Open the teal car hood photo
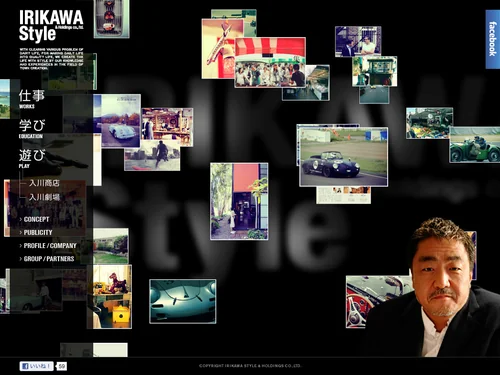The width and height of the screenshot is (500, 375). [x=183, y=301]
